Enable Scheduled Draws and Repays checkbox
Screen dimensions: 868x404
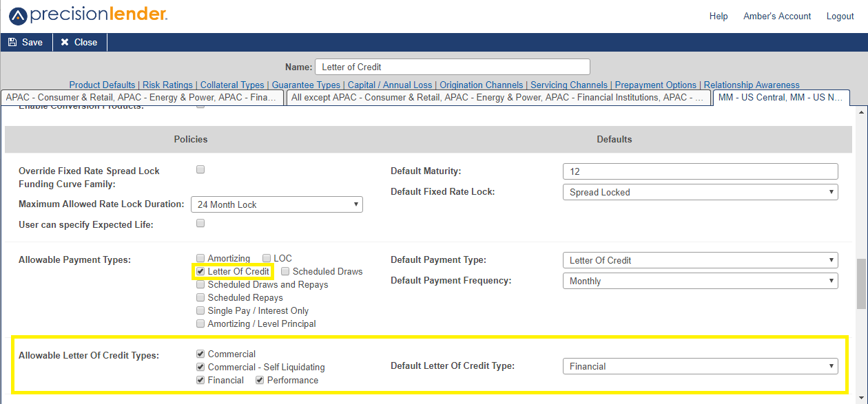[200, 284]
